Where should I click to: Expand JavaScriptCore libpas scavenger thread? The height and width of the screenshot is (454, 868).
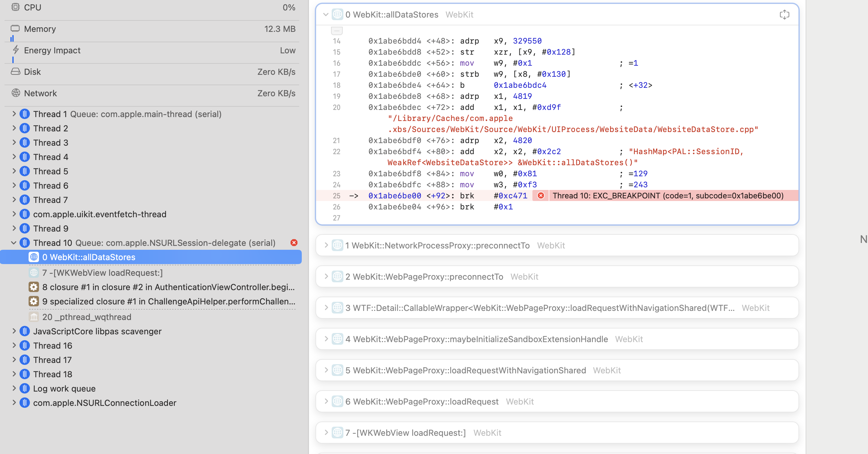pyautogui.click(x=14, y=331)
